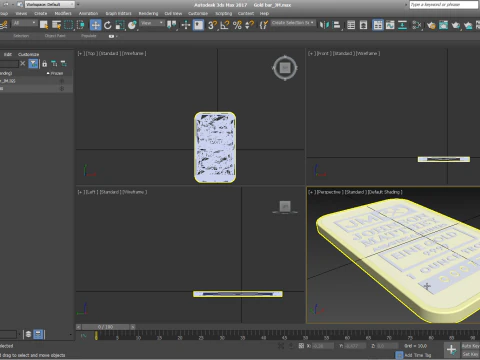Open the selection filter All dropdown
Screen dimensions: 480x360
pyautogui.click(x=24, y=23)
